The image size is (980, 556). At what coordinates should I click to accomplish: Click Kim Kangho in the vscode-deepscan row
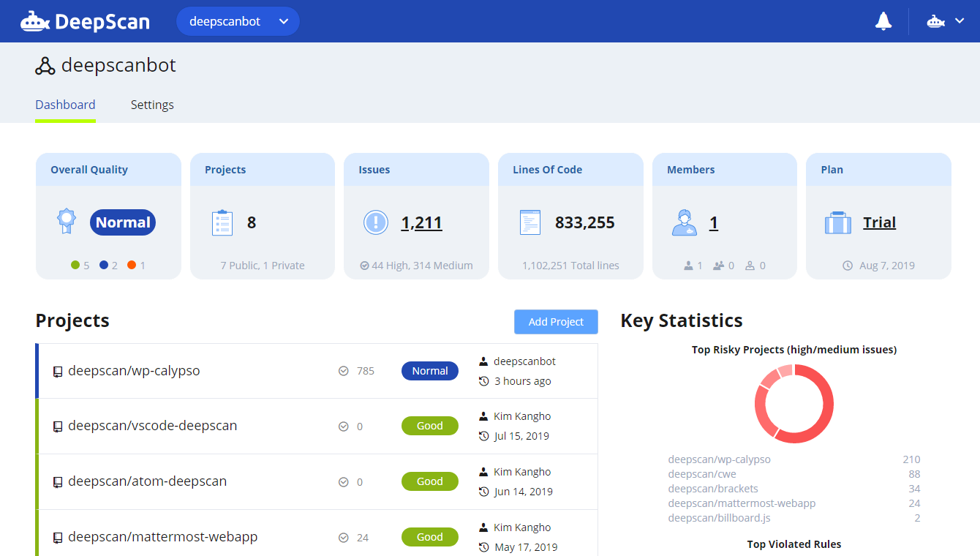click(x=522, y=416)
